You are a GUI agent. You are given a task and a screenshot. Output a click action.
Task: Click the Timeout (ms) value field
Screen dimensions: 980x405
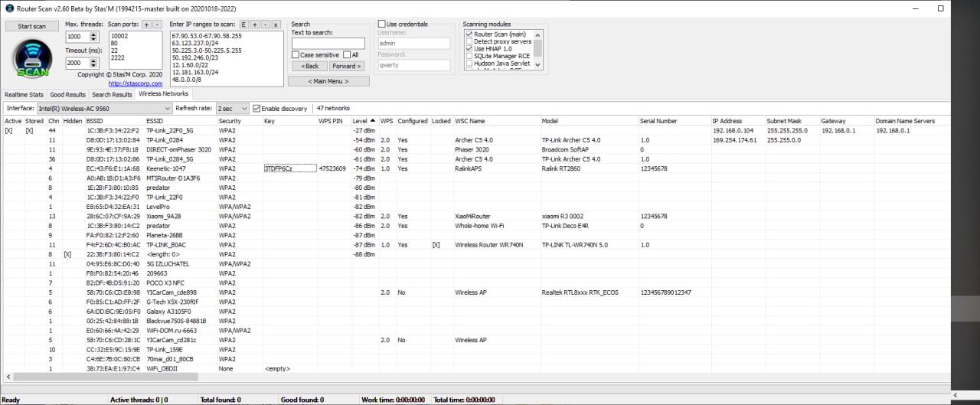(x=78, y=63)
